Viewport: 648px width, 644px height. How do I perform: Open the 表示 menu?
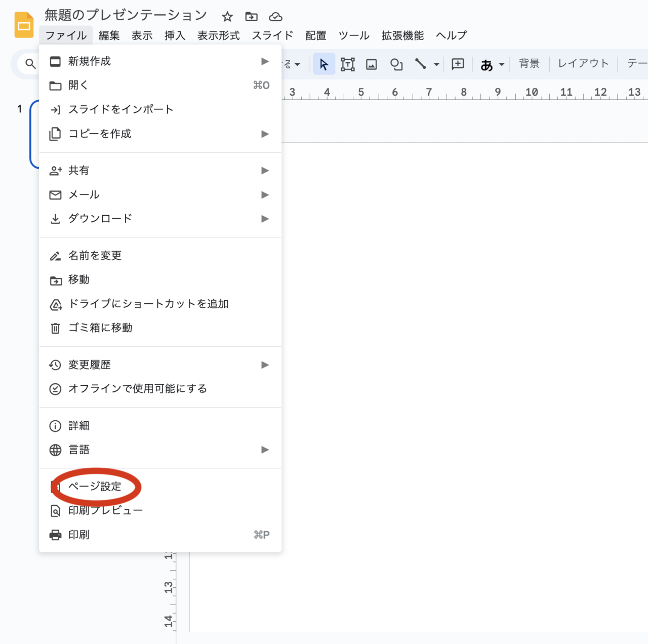pos(142,35)
